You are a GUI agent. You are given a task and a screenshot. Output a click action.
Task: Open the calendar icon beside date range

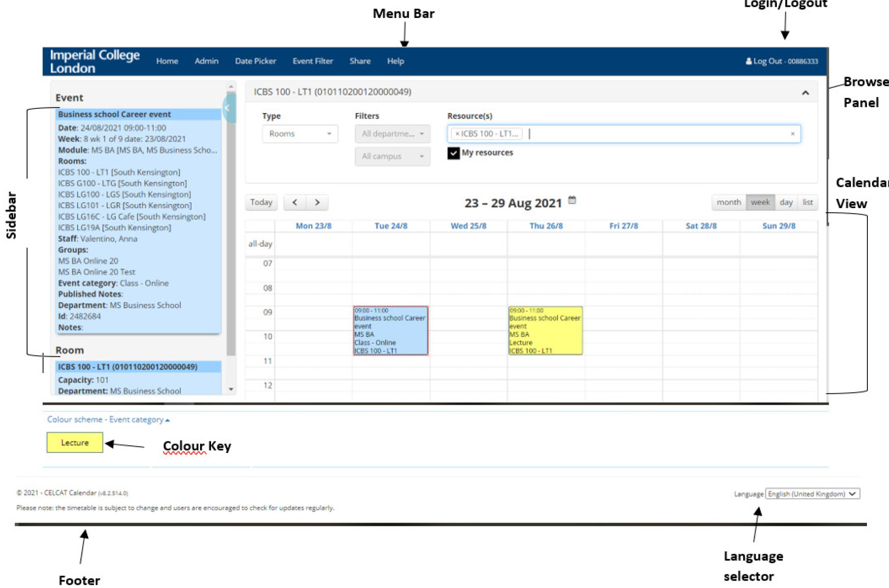point(572,200)
